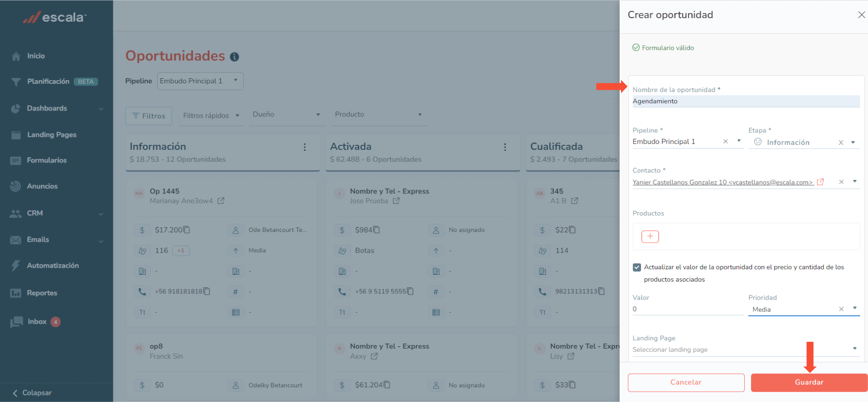Open the form Pipeline dropdown arrow

(739, 141)
